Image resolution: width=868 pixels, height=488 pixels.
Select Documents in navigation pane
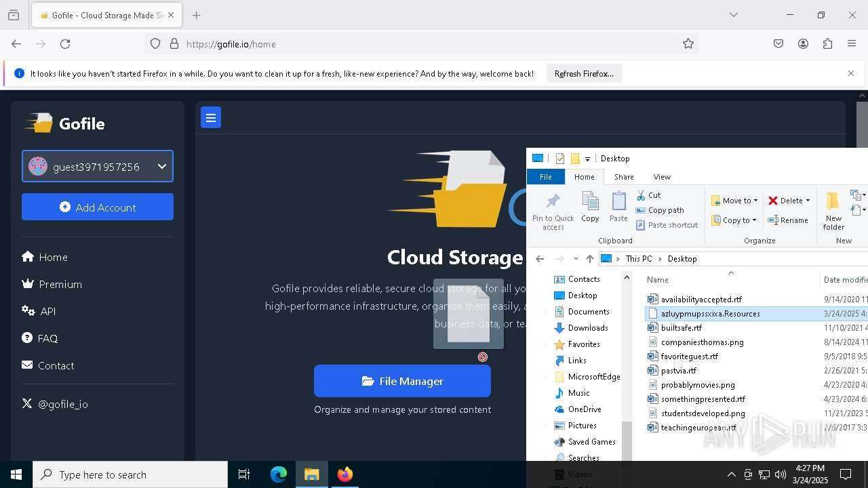point(582,312)
